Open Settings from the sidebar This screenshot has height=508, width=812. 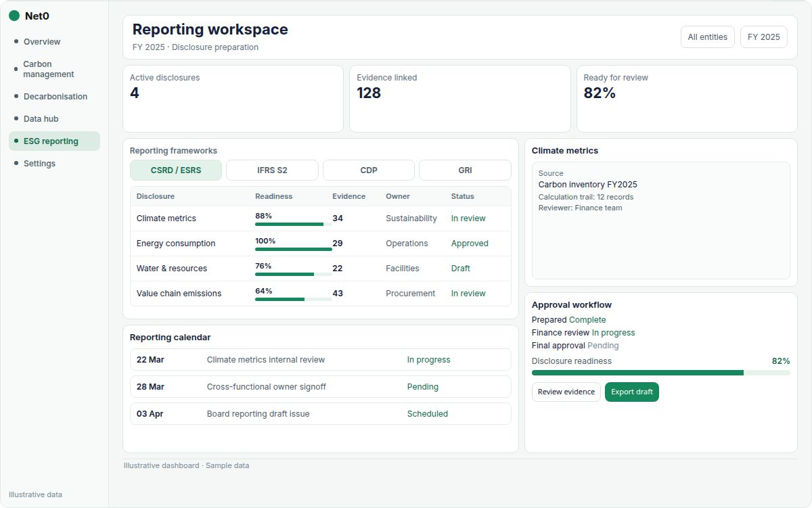coord(54,164)
